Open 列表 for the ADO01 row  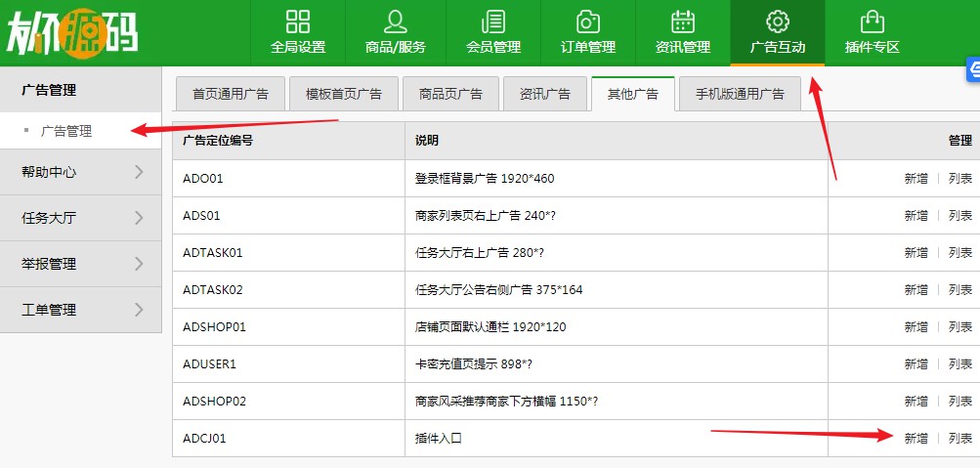pyautogui.click(x=960, y=179)
